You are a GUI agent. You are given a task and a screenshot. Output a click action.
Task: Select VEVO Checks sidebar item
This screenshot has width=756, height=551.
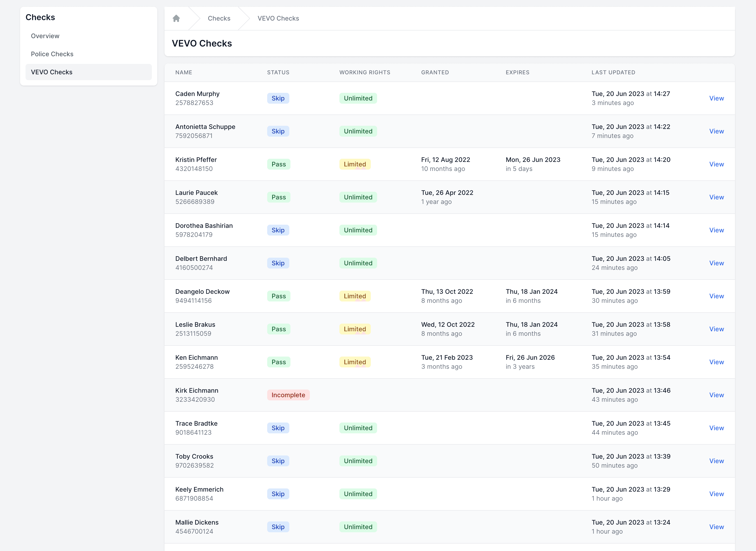coord(52,72)
